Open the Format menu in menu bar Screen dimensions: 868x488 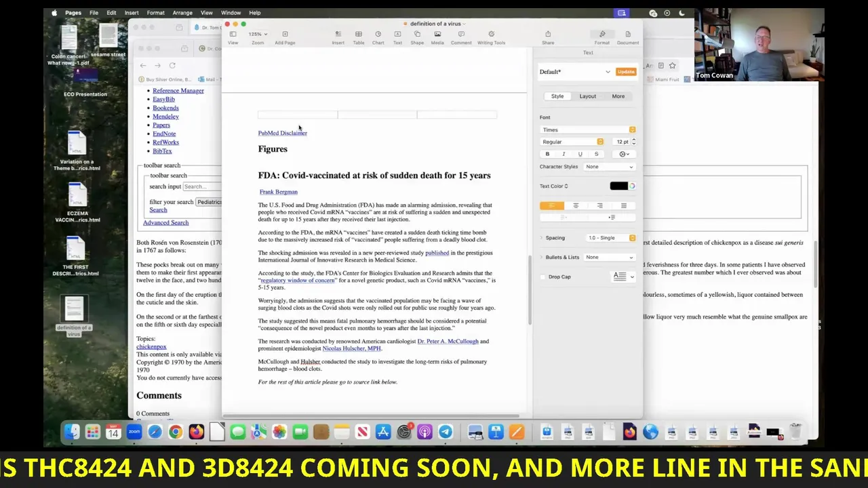pos(155,13)
